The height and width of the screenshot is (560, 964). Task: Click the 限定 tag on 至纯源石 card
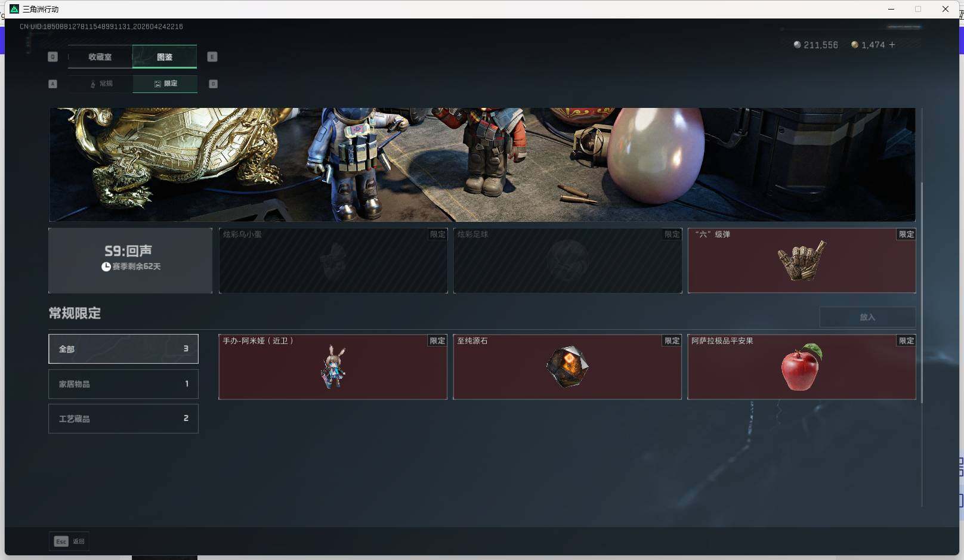[x=672, y=341]
